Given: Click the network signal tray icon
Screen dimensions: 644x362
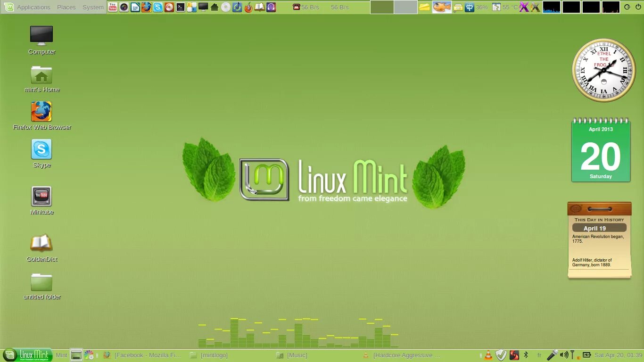Looking at the screenshot, I should (573, 355).
